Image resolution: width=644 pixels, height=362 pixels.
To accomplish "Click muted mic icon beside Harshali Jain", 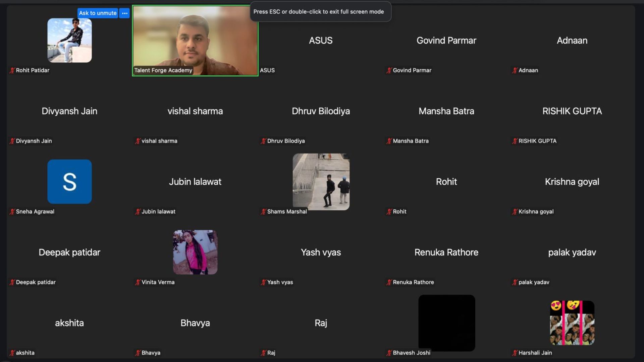I will click(x=515, y=353).
